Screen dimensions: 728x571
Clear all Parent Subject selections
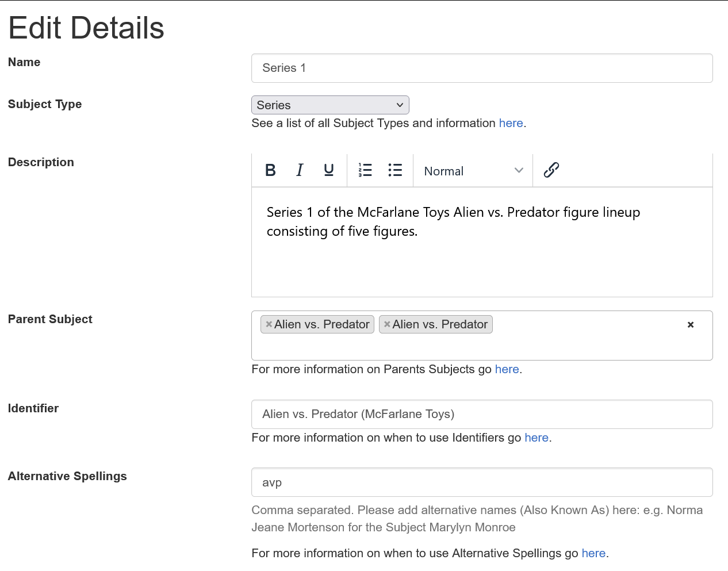click(691, 325)
